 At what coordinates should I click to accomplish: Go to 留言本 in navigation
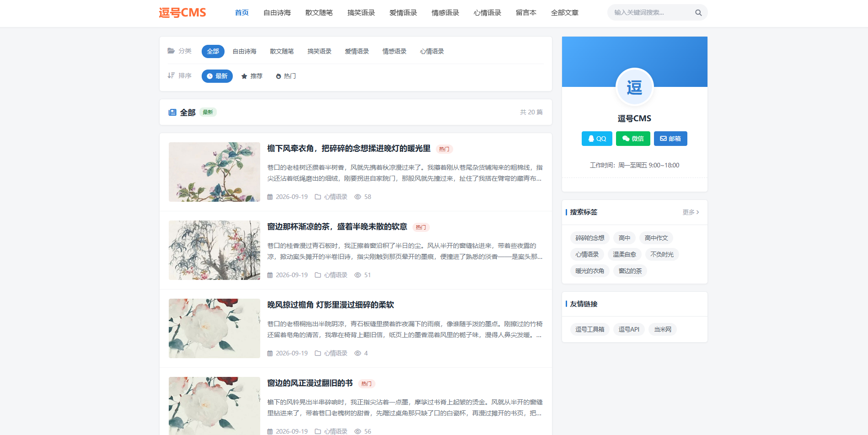526,13
